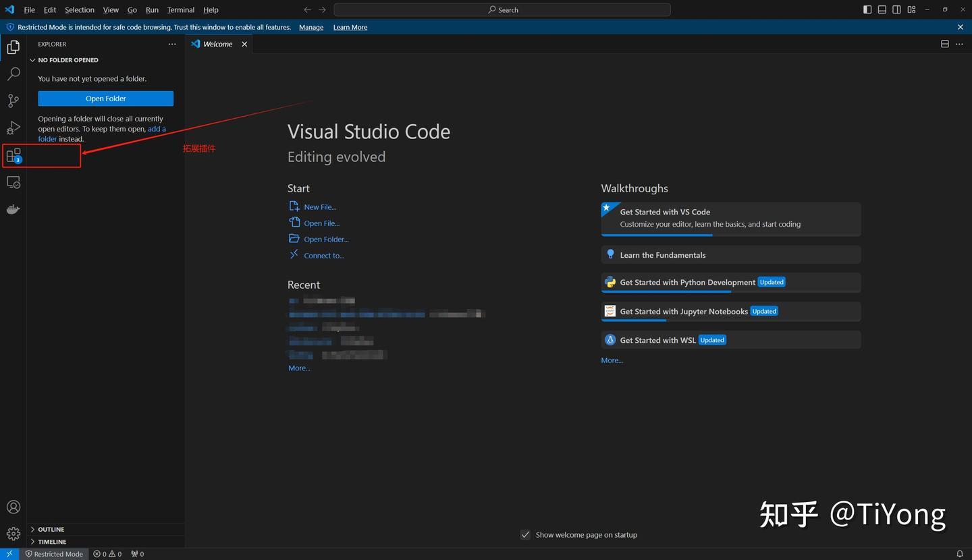This screenshot has height=560, width=972.
Task: Open the Terminal menu
Action: point(180,9)
